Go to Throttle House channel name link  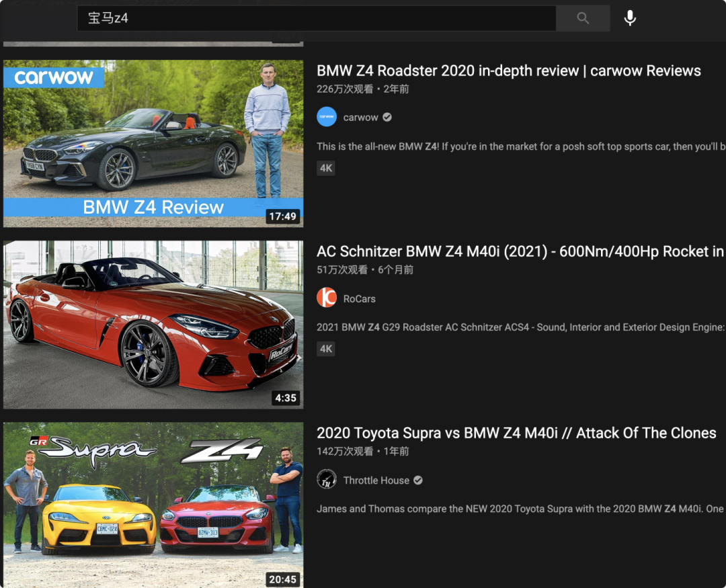point(376,480)
